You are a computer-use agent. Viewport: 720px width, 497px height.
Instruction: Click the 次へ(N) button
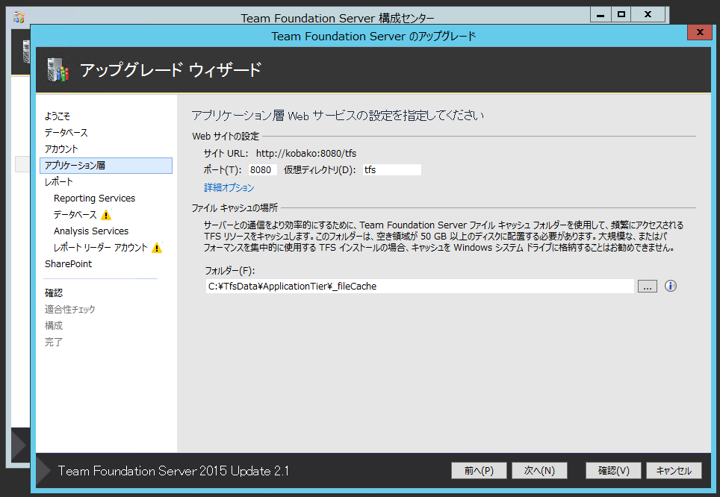point(540,471)
